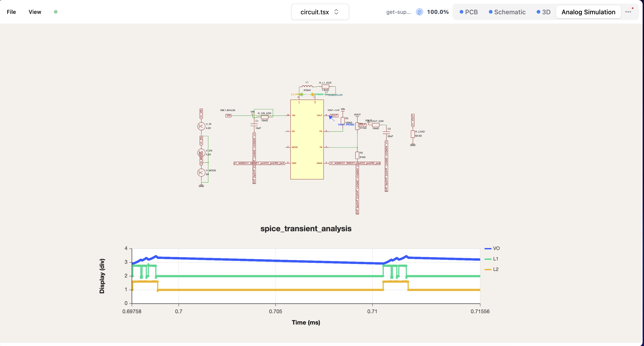Viewport: 644px width, 346px height.
Task: Click the blue loading progress circle icon
Action: pyautogui.click(x=420, y=12)
